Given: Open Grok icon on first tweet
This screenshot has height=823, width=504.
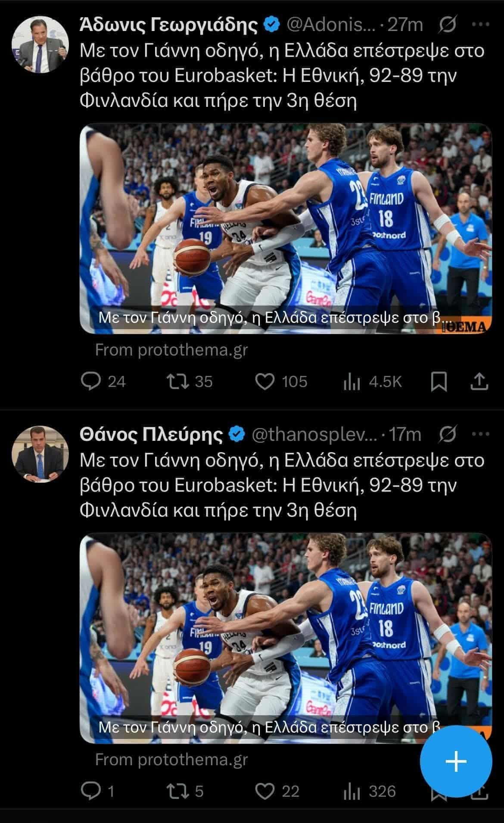Looking at the screenshot, I should [448, 25].
